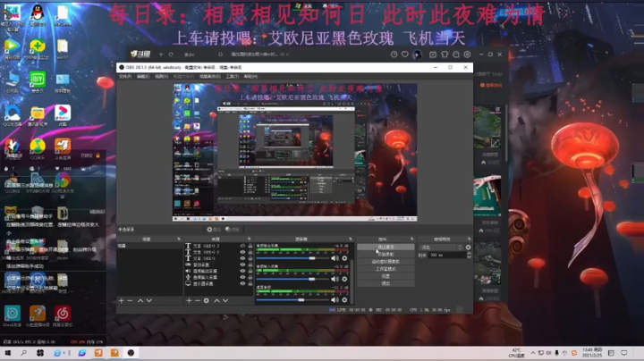Click Douyu window refresh icon

(171, 55)
